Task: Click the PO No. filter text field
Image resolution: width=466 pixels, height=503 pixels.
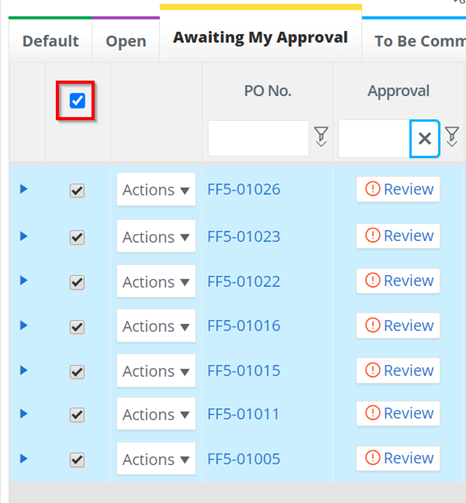Action: [258, 138]
